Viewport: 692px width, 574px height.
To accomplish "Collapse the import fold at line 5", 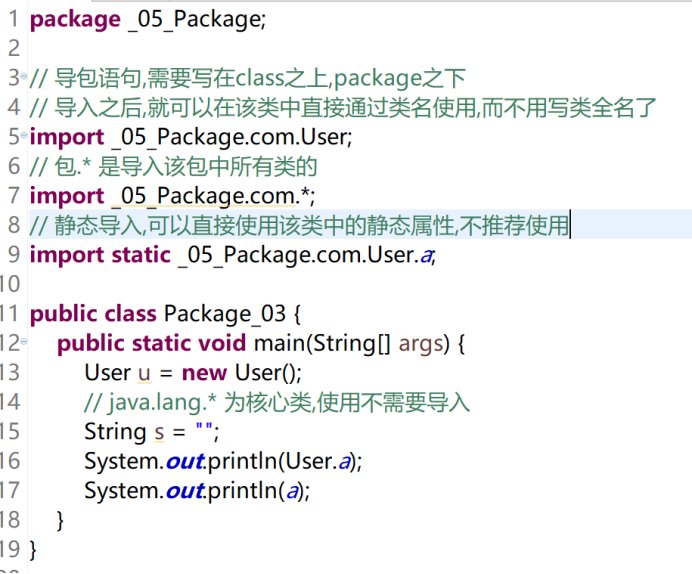I will pos(24,135).
